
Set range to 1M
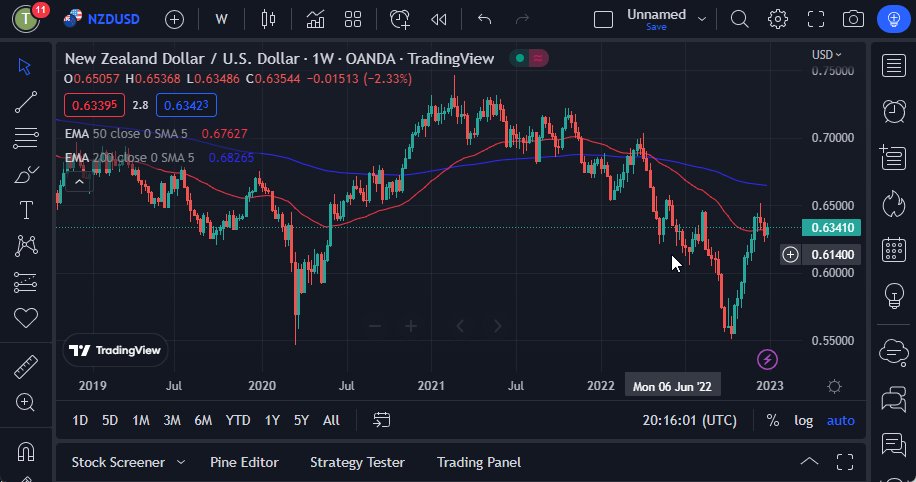click(141, 420)
